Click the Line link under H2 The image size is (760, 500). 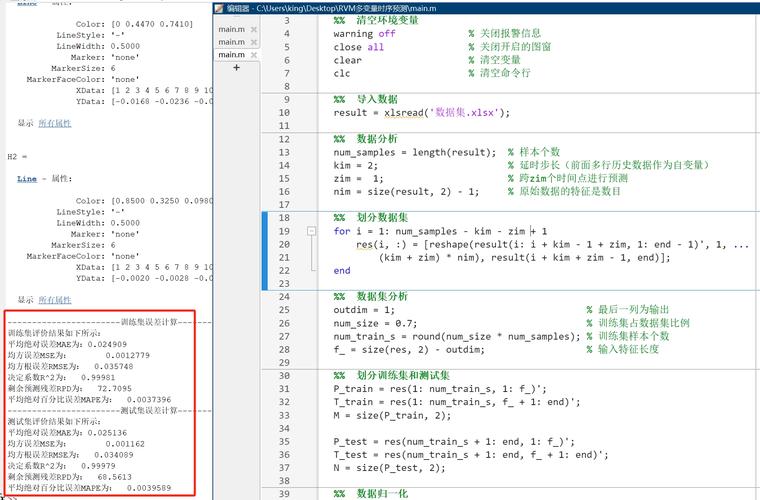[x=28, y=177]
